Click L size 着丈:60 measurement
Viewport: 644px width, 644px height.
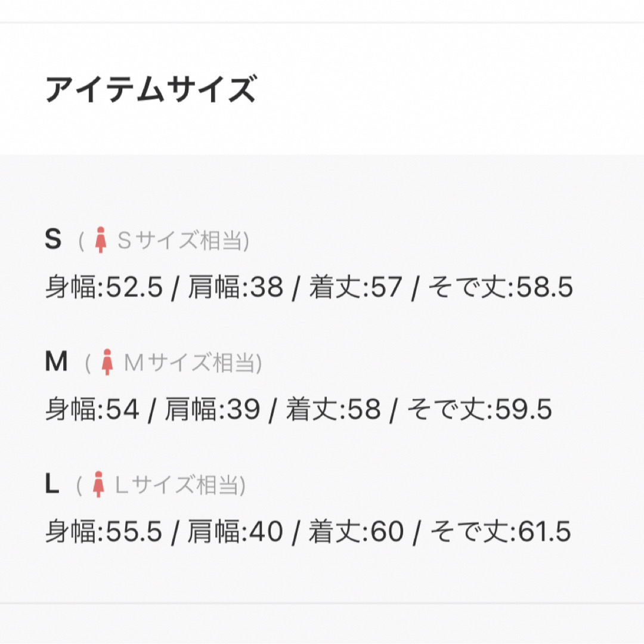click(356, 531)
